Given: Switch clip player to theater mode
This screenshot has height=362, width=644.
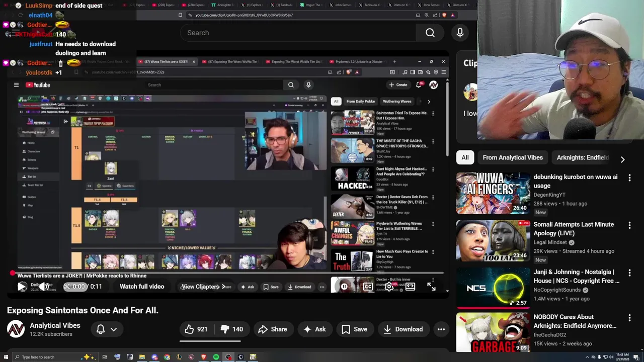Looking at the screenshot, I should tap(410, 287).
